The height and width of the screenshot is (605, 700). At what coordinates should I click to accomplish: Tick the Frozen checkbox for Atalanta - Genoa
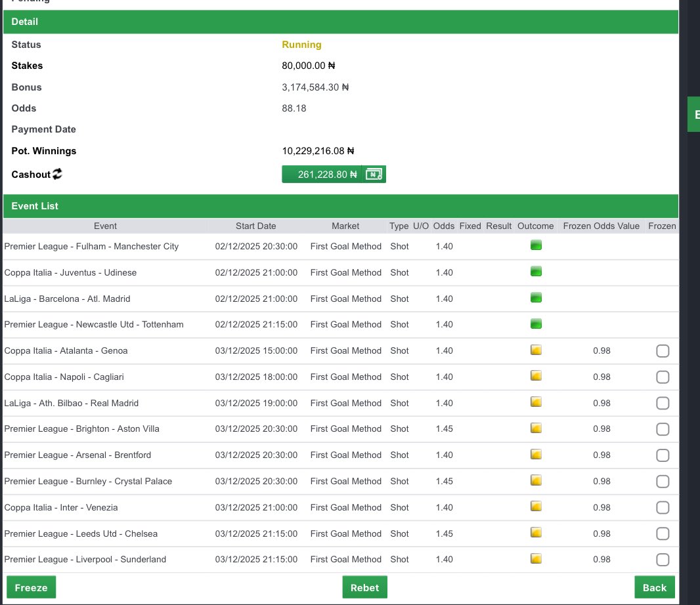coord(662,350)
